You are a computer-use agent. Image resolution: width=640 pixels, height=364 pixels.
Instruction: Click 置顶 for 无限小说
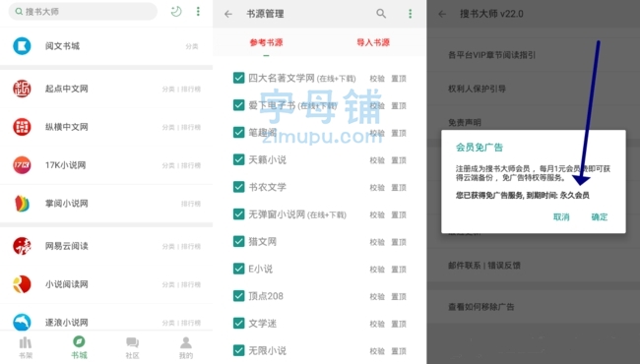(399, 351)
